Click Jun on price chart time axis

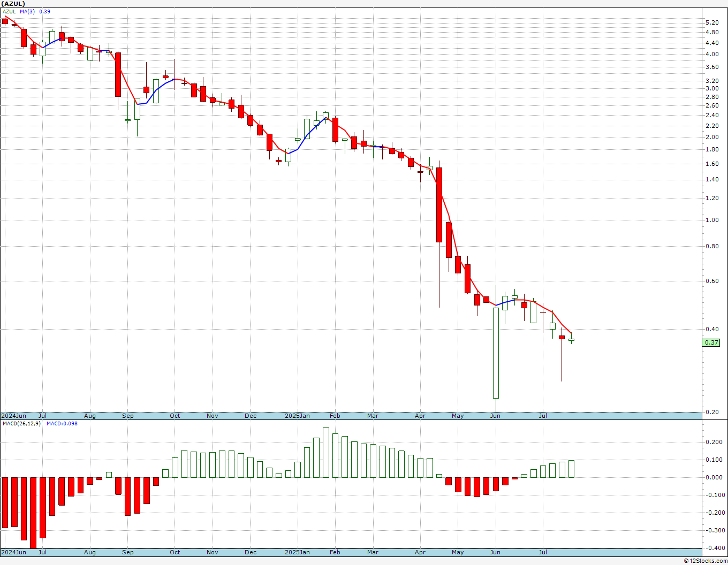coord(496,416)
